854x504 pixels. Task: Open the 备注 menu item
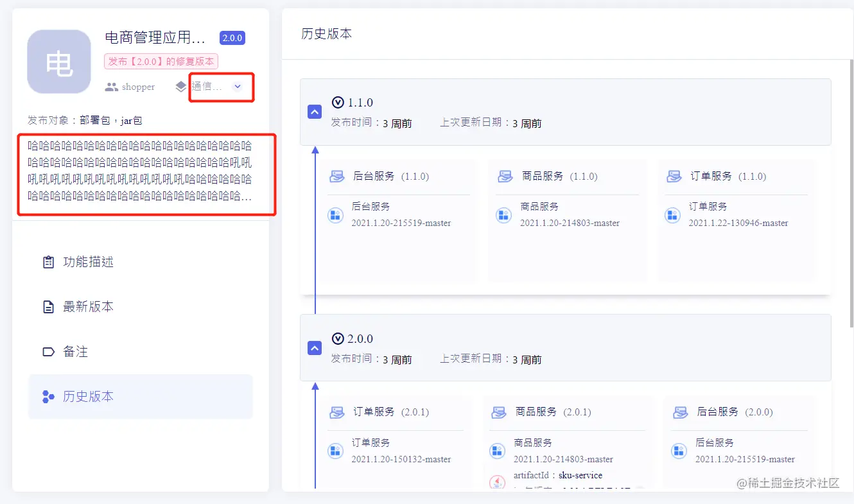click(141, 352)
